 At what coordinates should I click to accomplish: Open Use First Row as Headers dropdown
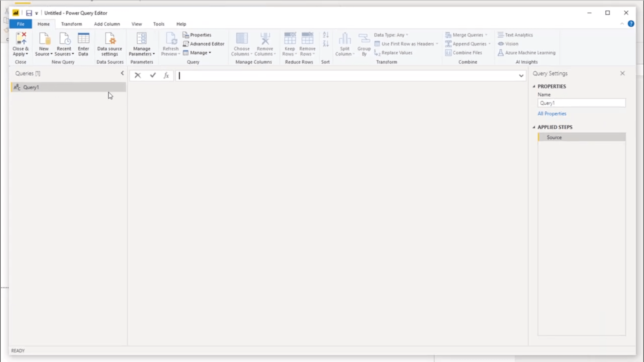click(406, 44)
